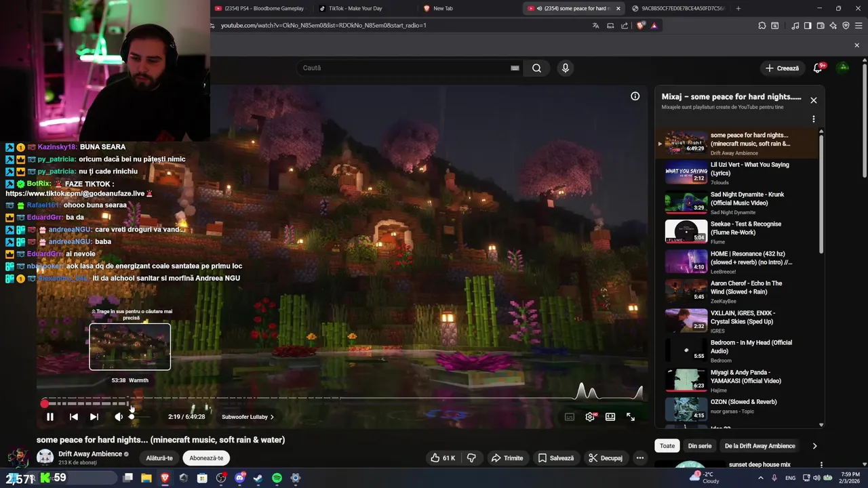Click the Decupaj clip button
Viewport: 868px width, 488px height.
(x=606, y=458)
